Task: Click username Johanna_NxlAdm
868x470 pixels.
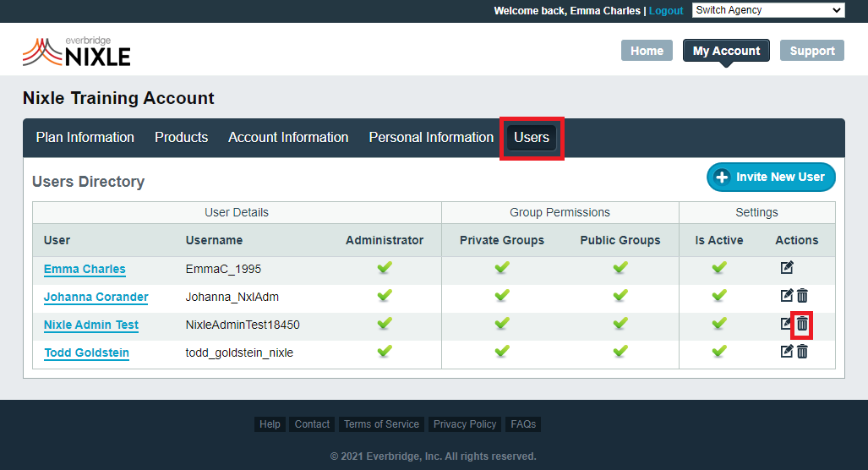Action: 232,297
